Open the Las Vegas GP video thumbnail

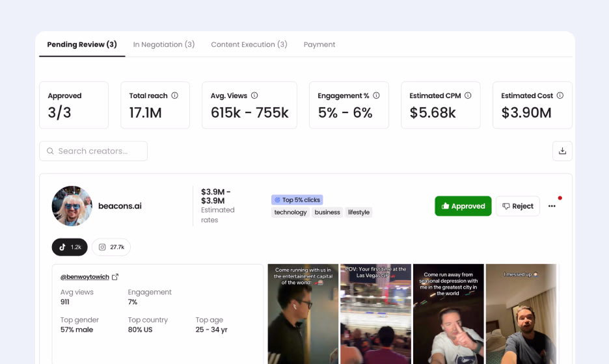375,314
